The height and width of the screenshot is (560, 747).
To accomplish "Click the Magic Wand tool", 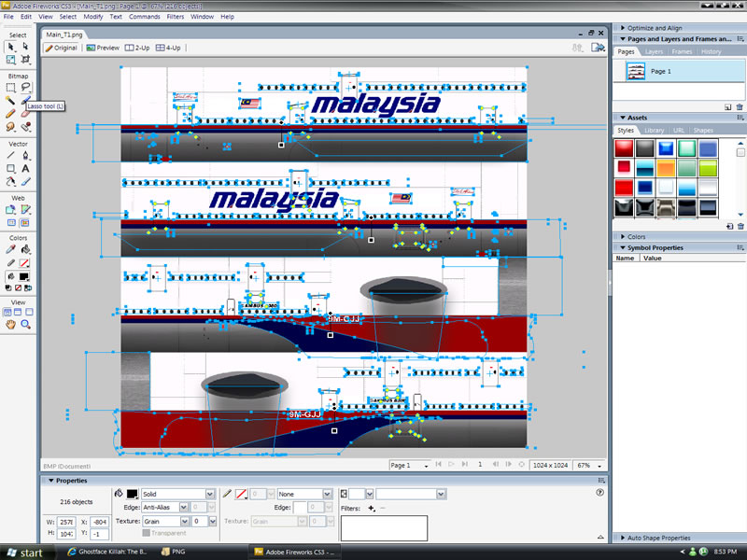I will [x=11, y=100].
